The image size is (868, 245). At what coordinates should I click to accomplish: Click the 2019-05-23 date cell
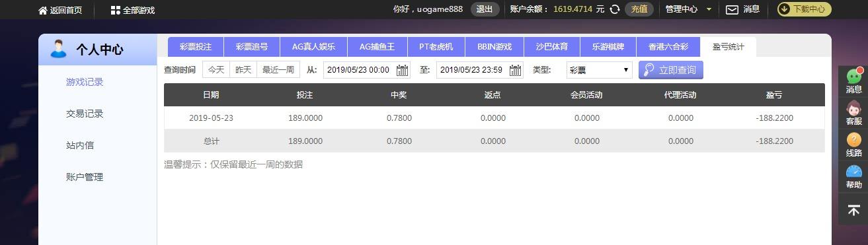(211, 118)
